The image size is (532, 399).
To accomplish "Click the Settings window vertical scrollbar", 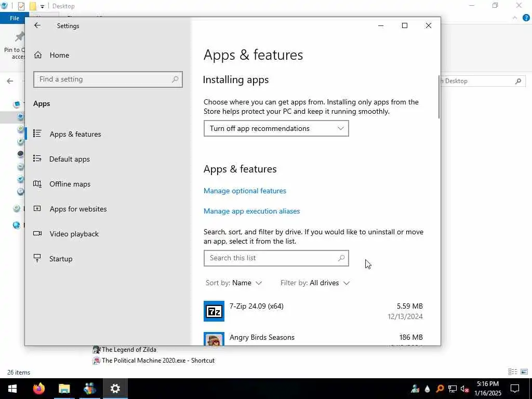I will pyautogui.click(x=439, y=97).
